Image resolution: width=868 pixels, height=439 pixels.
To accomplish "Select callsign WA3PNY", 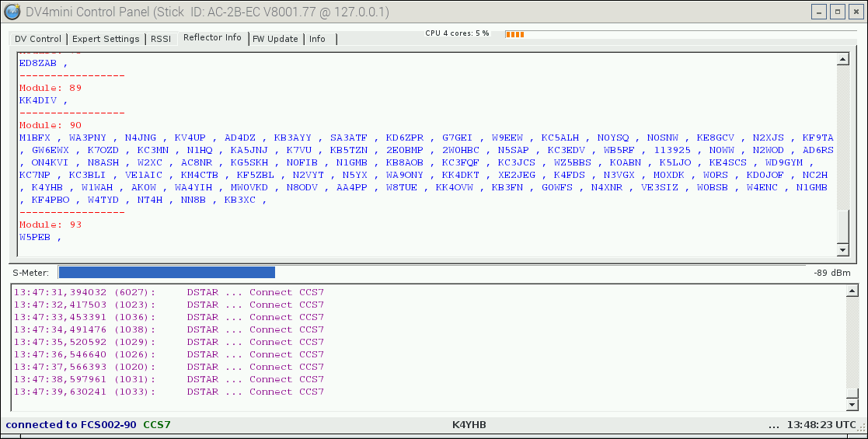I will click(x=88, y=138).
